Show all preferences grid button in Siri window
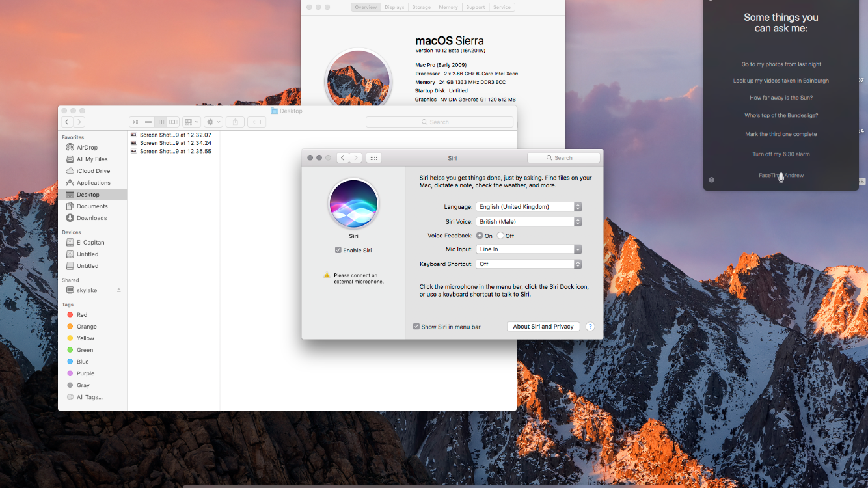This screenshot has width=868, height=488. point(373,157)
